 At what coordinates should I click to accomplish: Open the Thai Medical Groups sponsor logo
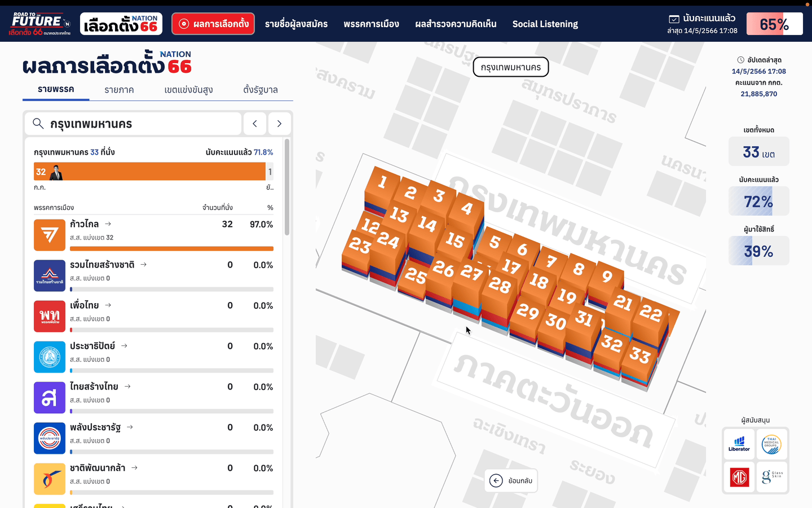[x=771, y=445]
